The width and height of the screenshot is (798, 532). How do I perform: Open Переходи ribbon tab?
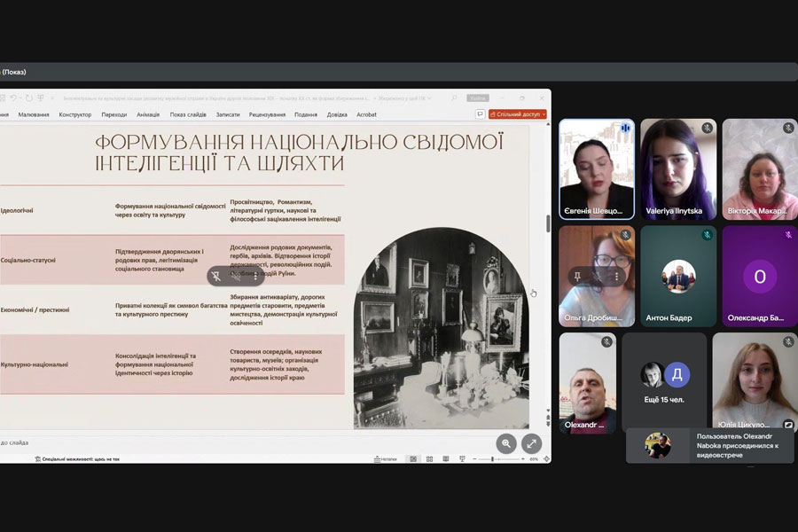tap(114, 114)
